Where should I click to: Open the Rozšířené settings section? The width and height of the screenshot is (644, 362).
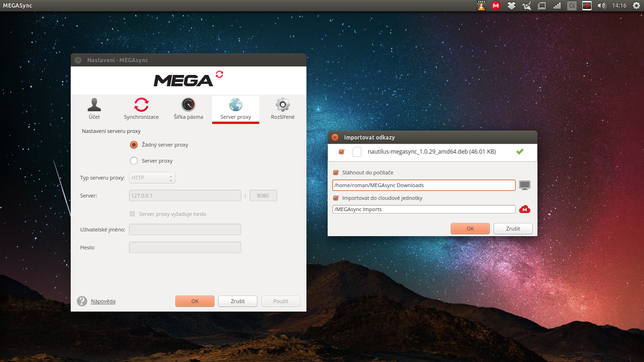click(x=282, y=108)
